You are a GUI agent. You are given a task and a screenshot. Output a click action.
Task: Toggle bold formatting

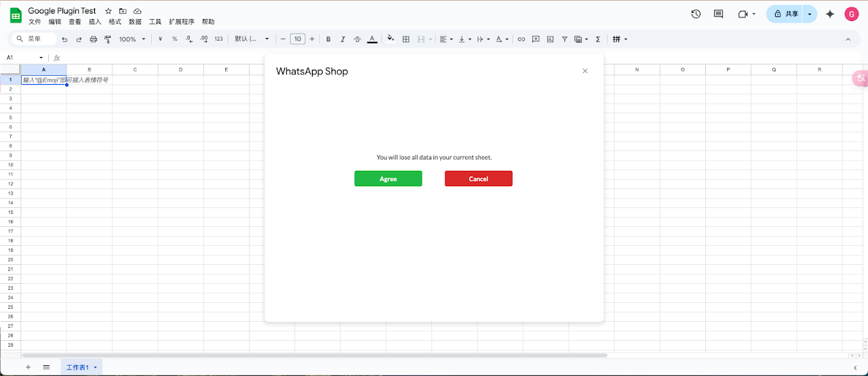(328, 39)
